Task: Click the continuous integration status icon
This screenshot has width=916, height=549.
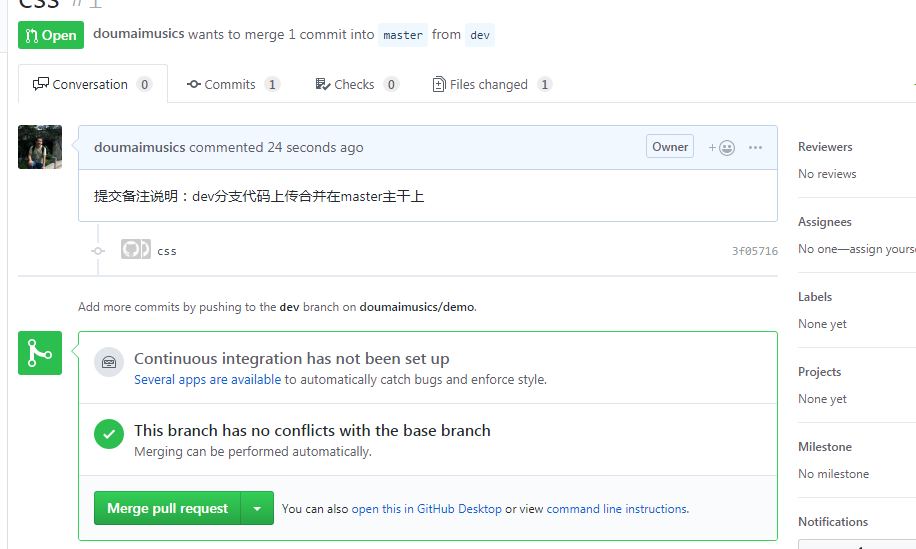Action: pos(109,362)
